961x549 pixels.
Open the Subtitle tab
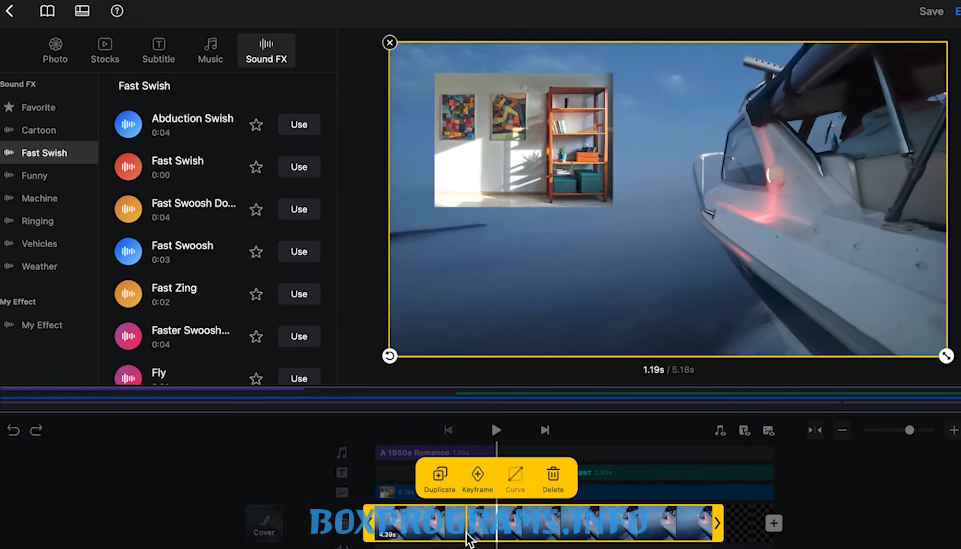click(158, 50)
